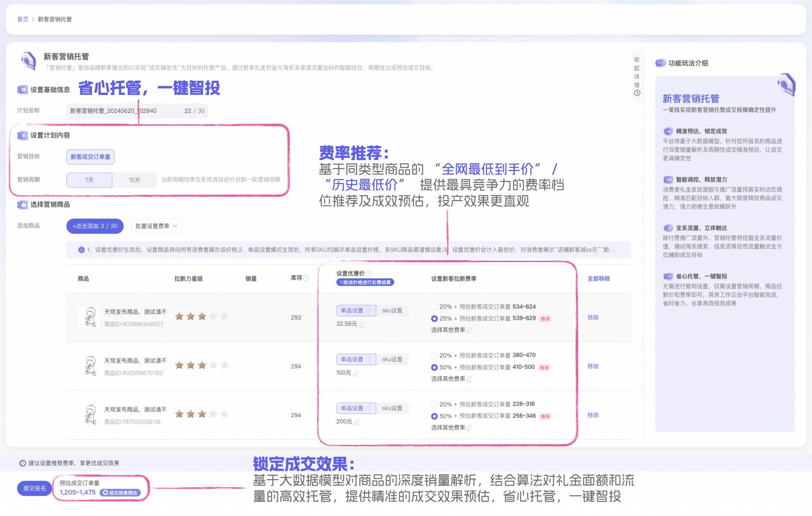Switch to 单品设置 for the 32.58元 product
The width and height of the screenshot is (812, 516).
coord(356,311)
